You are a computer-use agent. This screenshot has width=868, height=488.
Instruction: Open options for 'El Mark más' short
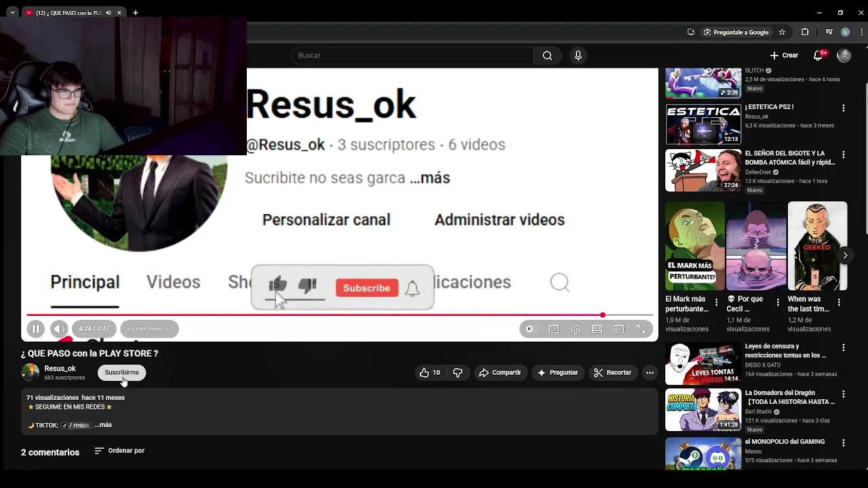point(717,302)
